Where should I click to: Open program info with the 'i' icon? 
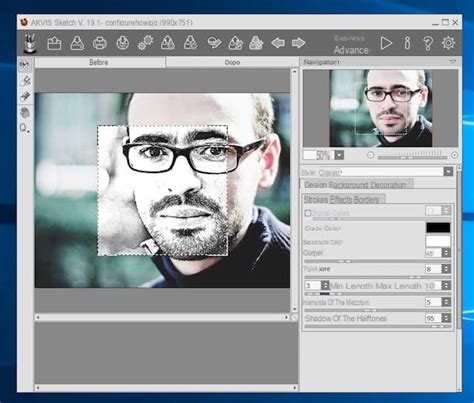point(407,43)
